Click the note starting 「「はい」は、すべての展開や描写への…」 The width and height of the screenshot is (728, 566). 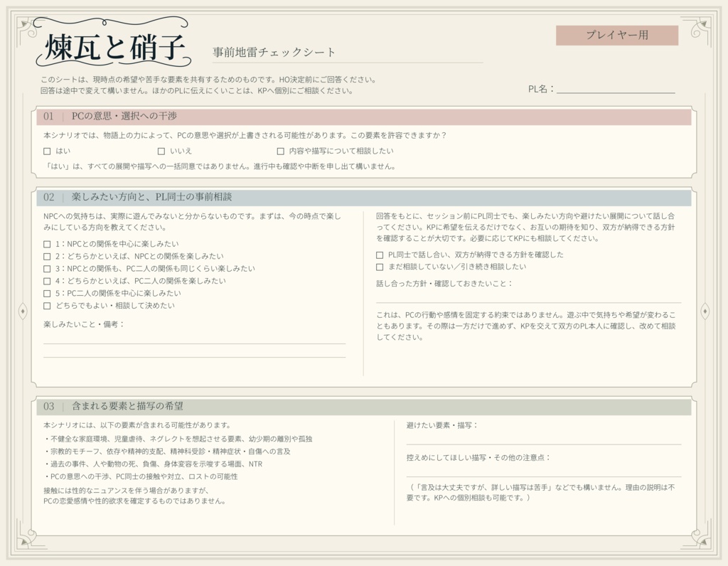(220, 166)
